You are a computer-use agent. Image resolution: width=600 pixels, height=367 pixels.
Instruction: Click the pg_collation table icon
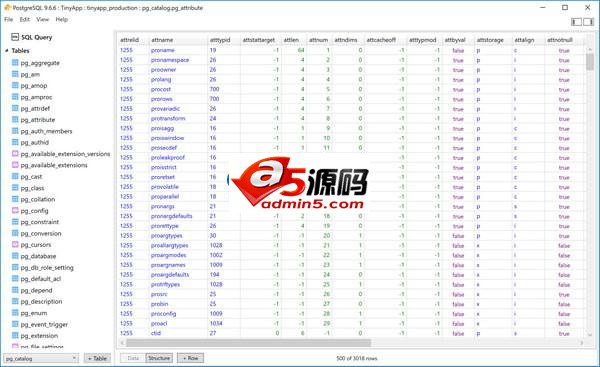[15, 199]
